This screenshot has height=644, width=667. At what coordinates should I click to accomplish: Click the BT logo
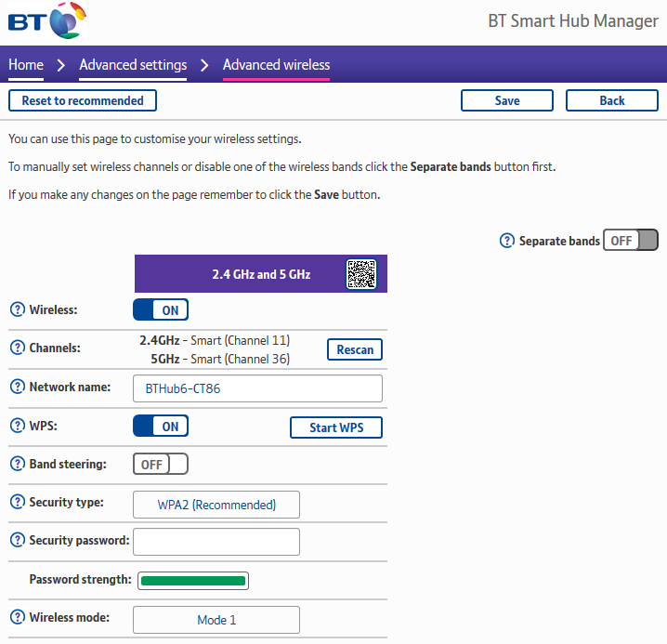[47, 20]
